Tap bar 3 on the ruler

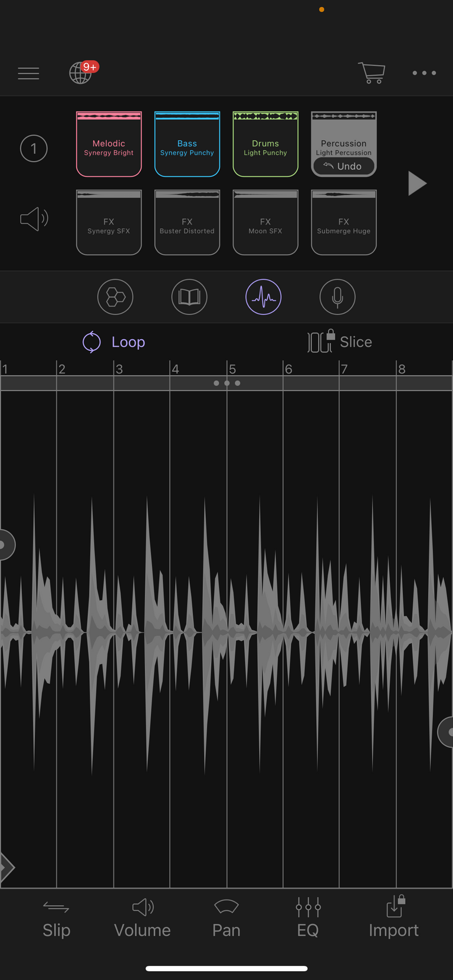tap(119, 369)
